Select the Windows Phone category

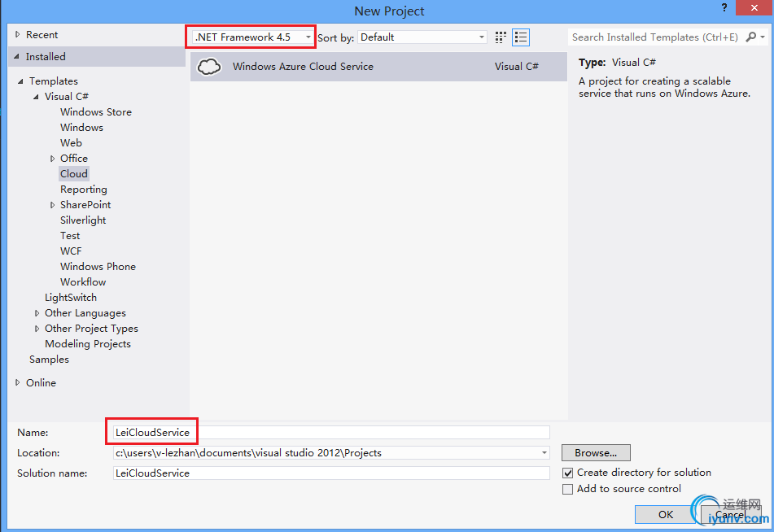(98, 267)
